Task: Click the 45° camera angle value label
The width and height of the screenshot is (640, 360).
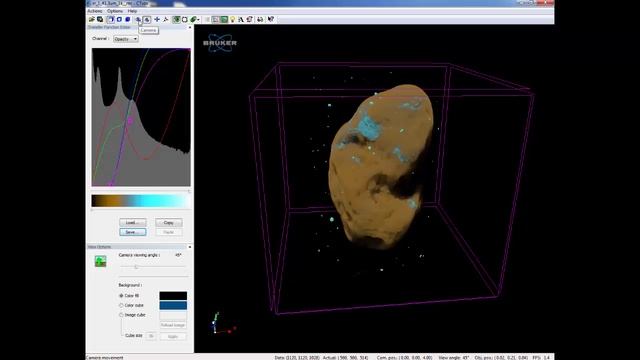Action: coord(178,255)
